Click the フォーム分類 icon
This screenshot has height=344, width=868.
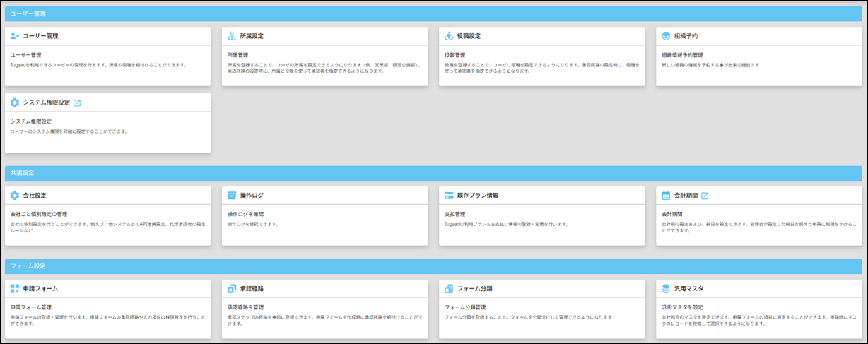click(449, 288)
